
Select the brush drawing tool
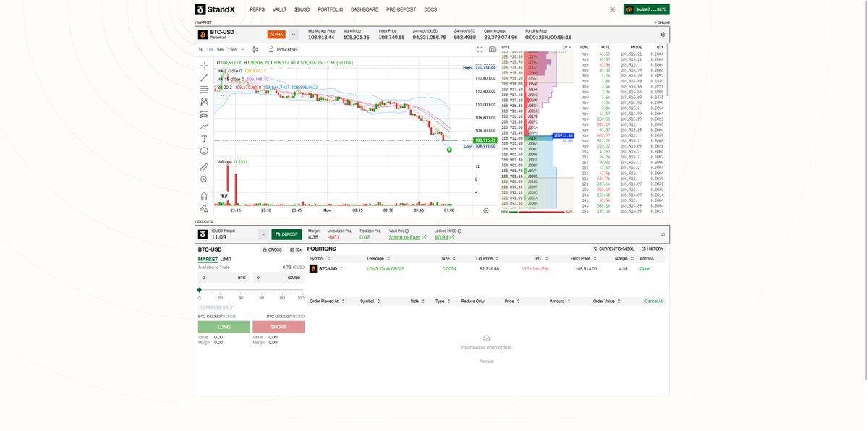tap(204, 126)
